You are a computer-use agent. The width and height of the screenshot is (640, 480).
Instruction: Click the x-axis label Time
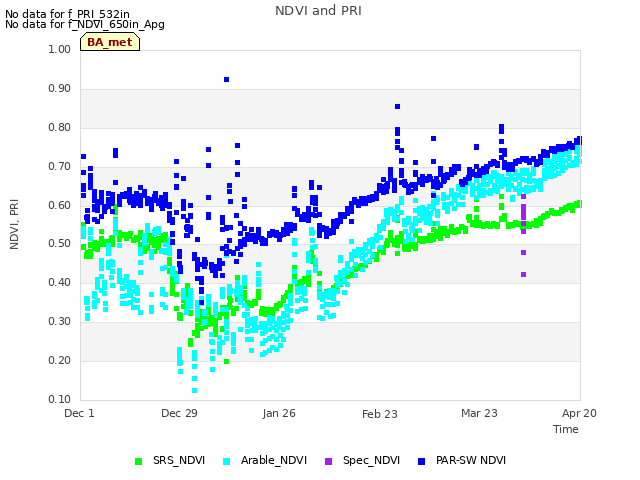pyautogui.click(x=566, y=429)
